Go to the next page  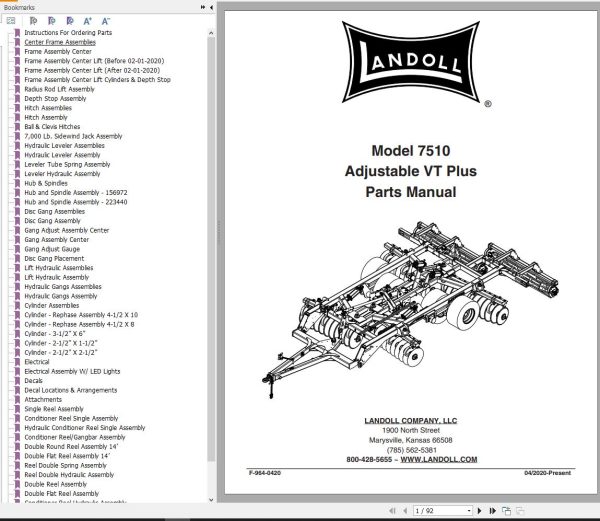click(x=480, y=511)
